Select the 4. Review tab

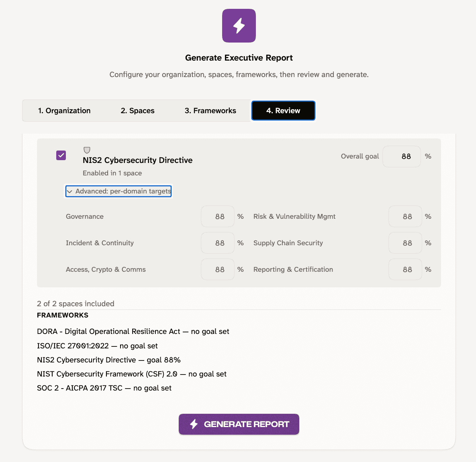(283, 111)
